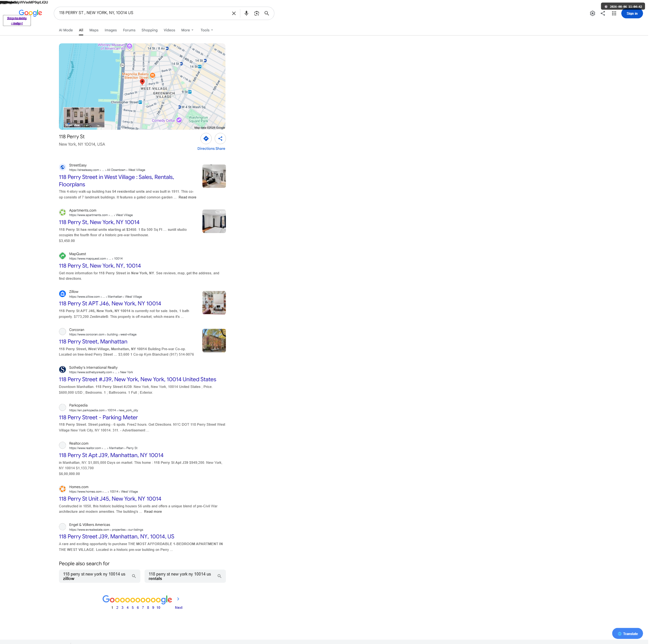Screen dimensions: 652x644
Task: Click the StreetEasy site favicon
Action: pyautogui.click(x=63, y=168)
